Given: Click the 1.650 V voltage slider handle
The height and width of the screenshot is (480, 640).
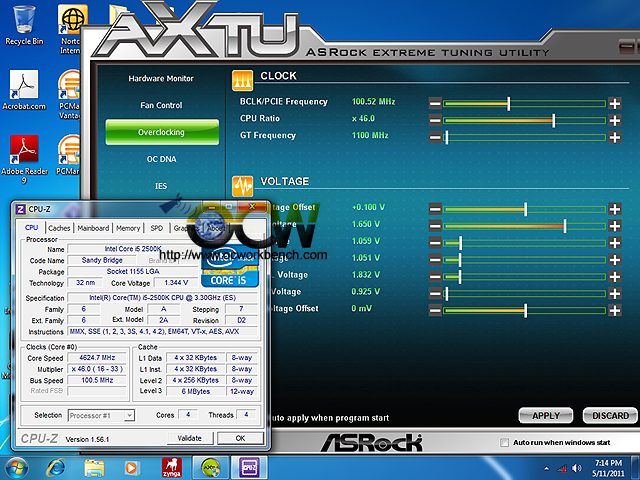Looking at the screenshot, I should tap(565, 226).
